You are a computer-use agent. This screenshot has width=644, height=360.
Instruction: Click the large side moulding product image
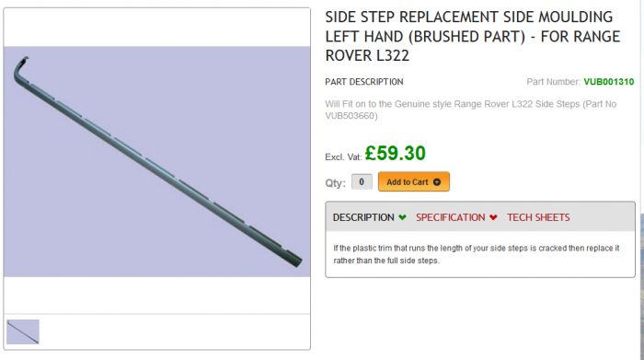[157, 161]
